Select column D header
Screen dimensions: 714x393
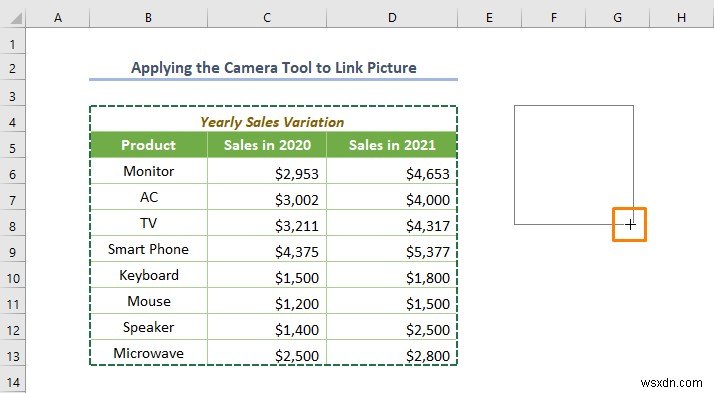pos(392,18)
